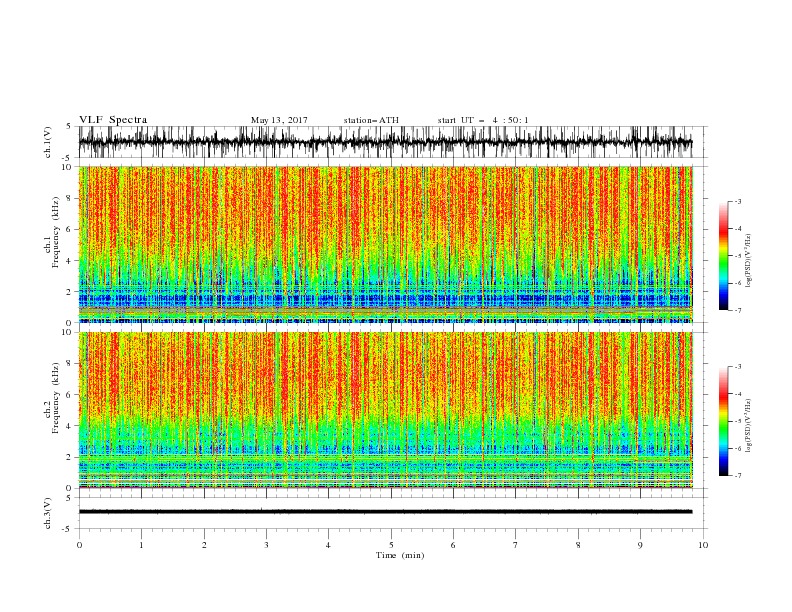
Task: Click the time axis tick "7"
Action: click(x=516, y=545)
